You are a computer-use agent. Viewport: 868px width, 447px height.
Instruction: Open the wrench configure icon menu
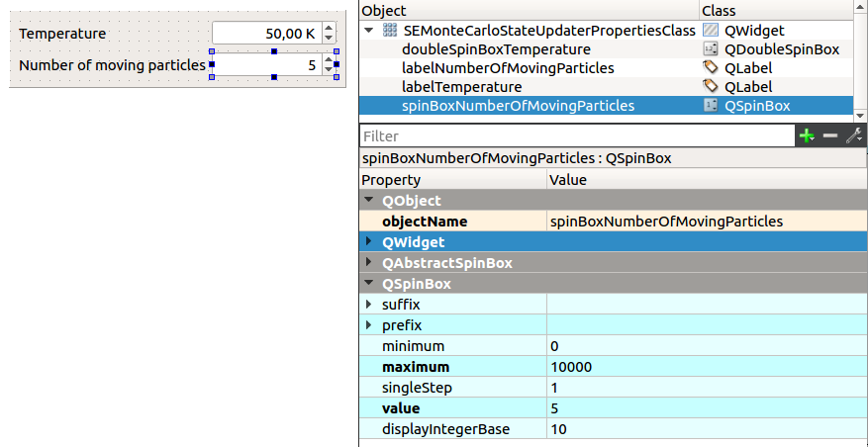click(853, 136)
